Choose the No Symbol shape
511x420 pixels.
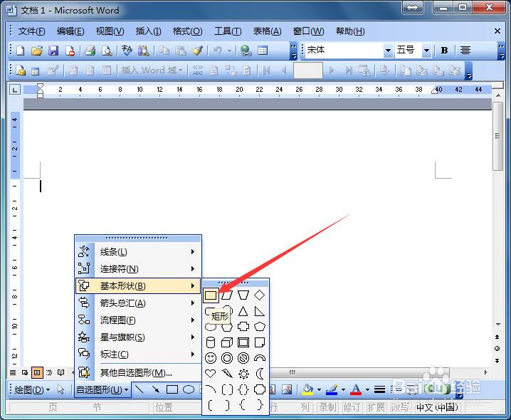point(243,358)
